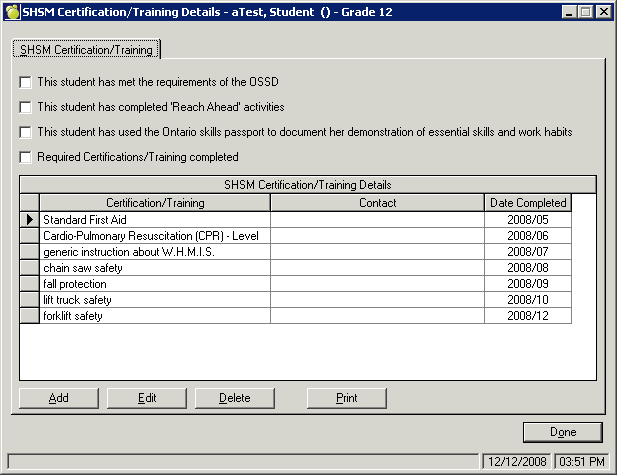The width and height of the screenshot is (617, 475).
Task: Select the SHSM Certification/Training tab
Action: [x=86, y=50]
